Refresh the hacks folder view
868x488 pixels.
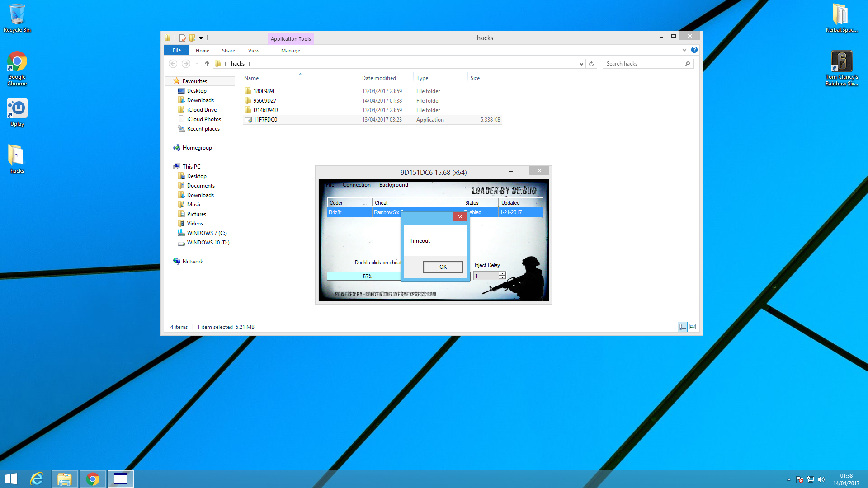tap(591, 64)
